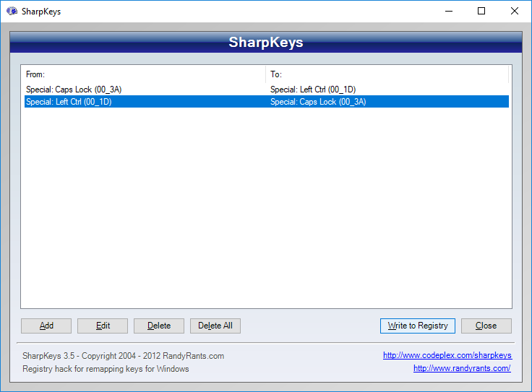This screenshot has height=392, width=532.
Task: Close the window using the X button
Action: [515, 11]
